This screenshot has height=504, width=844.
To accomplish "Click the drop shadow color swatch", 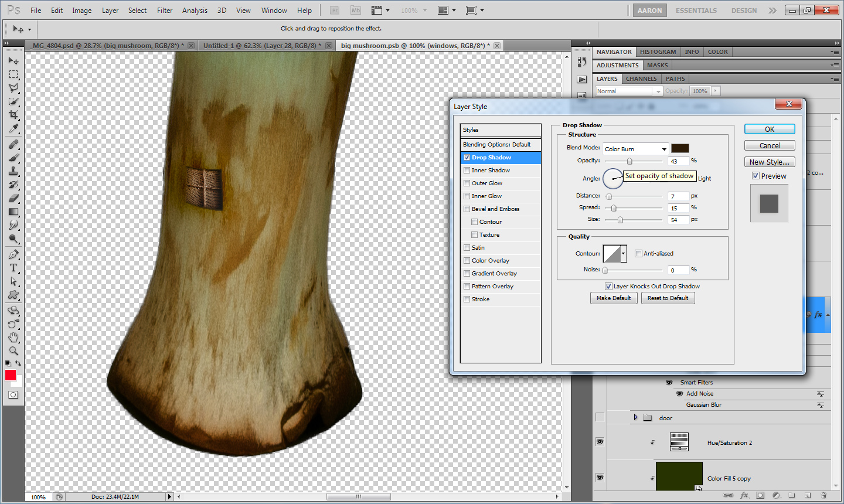I will 680,149.
